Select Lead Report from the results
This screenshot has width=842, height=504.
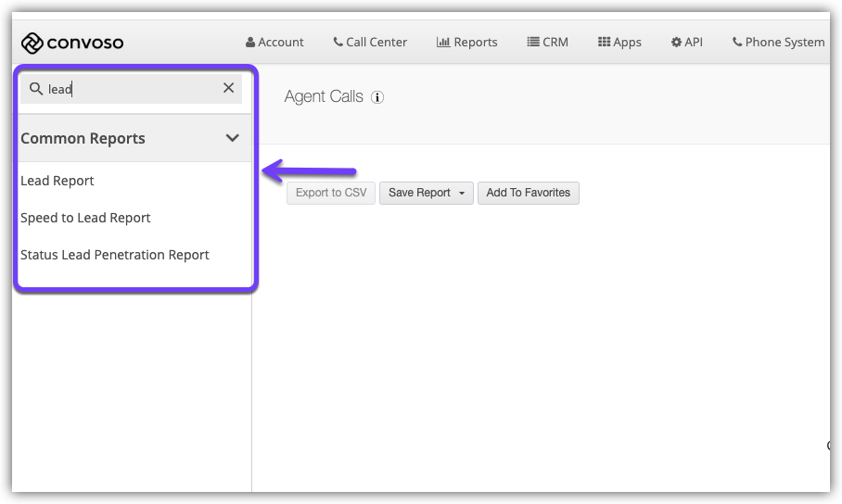pos(57,181)
